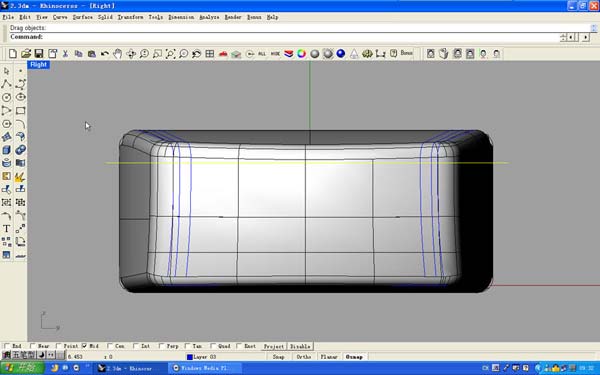Screen dimensions: 600x375
Task: Open the Layer 03 layer selector
Action: tap(202, 357)
